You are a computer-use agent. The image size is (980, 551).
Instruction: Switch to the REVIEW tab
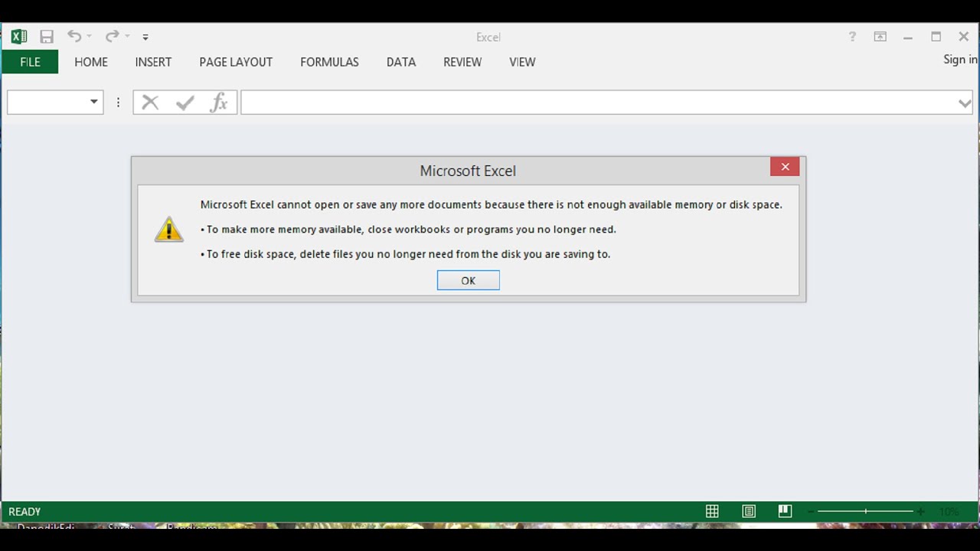pos(462,62)
